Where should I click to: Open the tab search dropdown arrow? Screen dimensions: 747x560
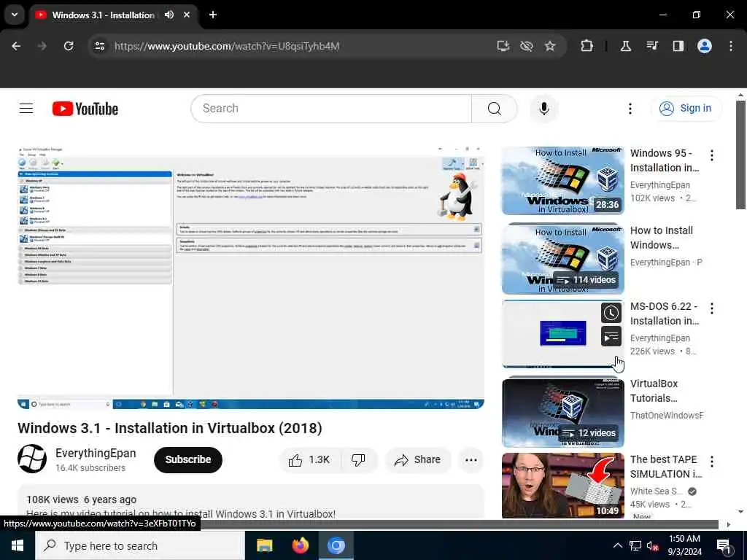(x=15, y=15)
